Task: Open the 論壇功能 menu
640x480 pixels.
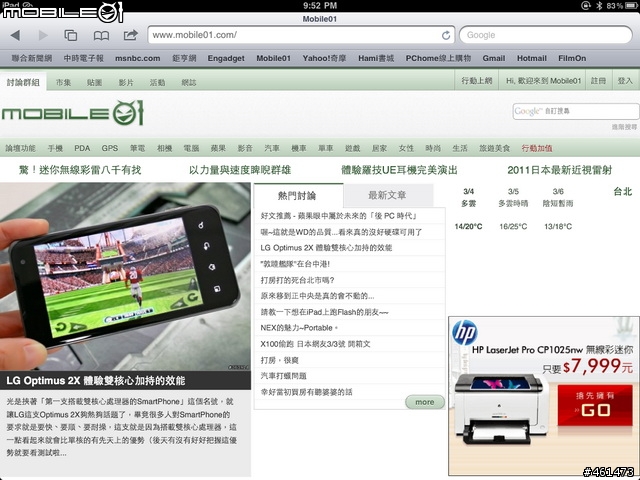Action: pyautogui.click(x=20, y=148)
